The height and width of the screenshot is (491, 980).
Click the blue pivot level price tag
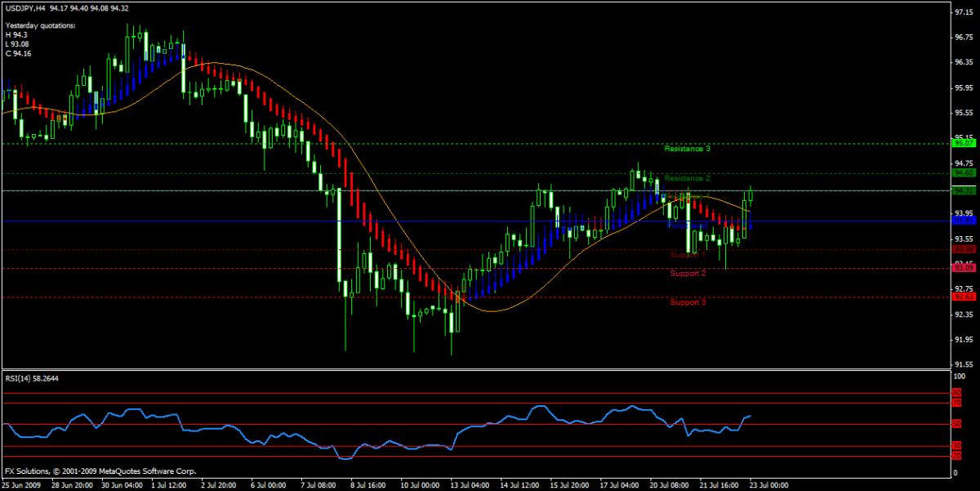click(x=964, y=221)
